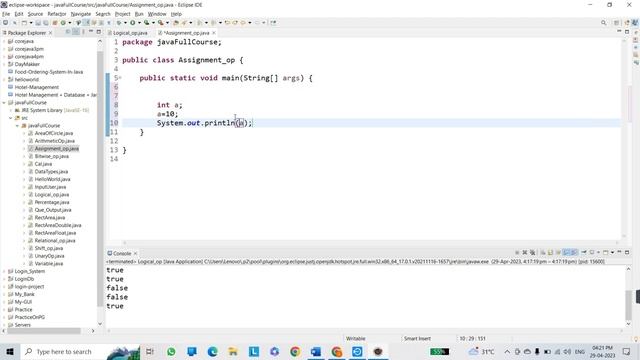Open Microsoft Edge from the taskbar
This screenshot has width=640, height=360.
212,351
